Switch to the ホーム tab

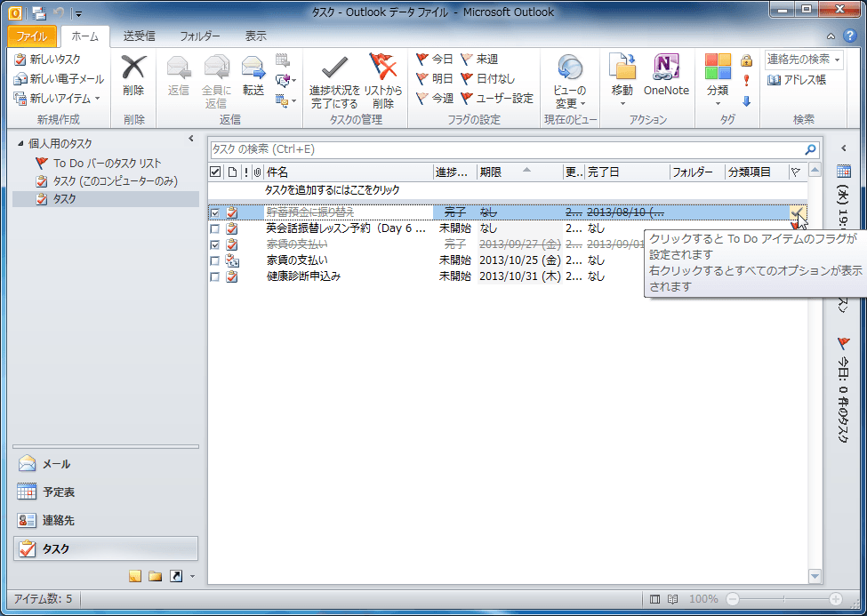(x=84, y=36)
